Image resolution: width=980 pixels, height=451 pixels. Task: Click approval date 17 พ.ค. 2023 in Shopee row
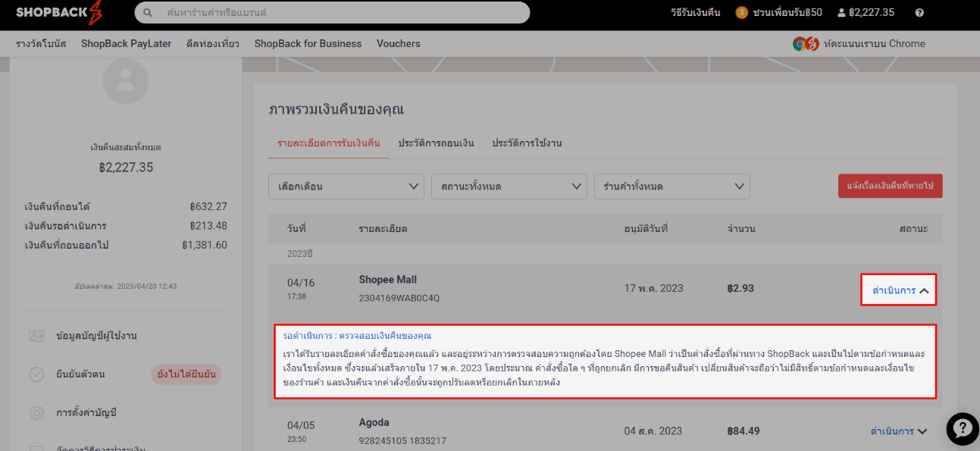point(653,288)
